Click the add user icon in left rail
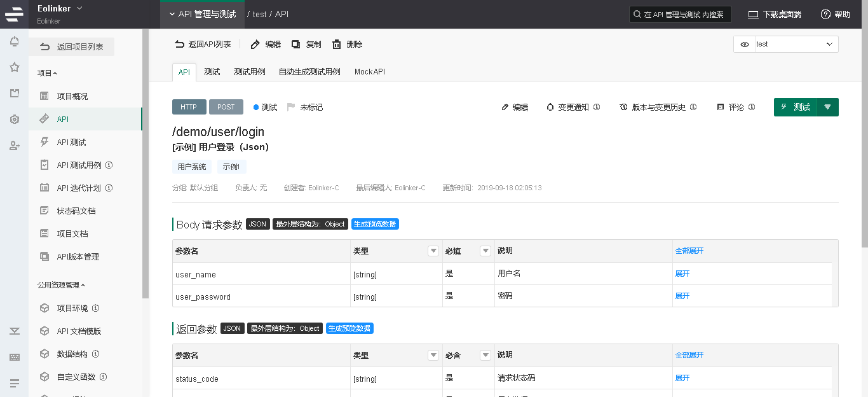Viewport: 868px width, 397px height. 14,146
